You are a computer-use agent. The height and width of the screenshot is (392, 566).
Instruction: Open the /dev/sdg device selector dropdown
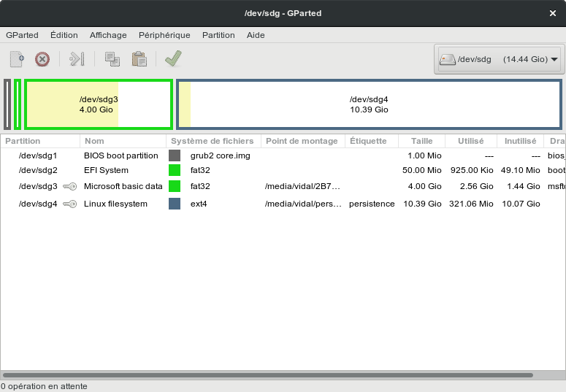click(499, 59)
